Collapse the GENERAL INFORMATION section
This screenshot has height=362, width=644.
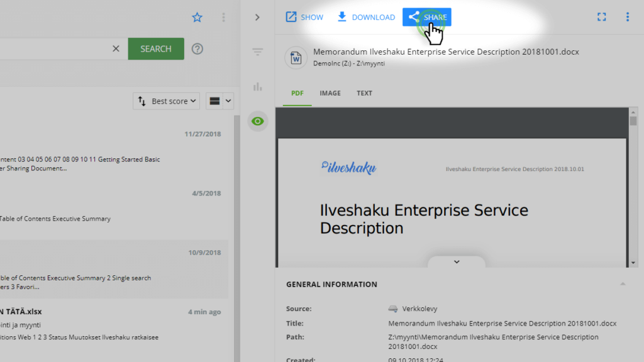[x=623, y=284]
